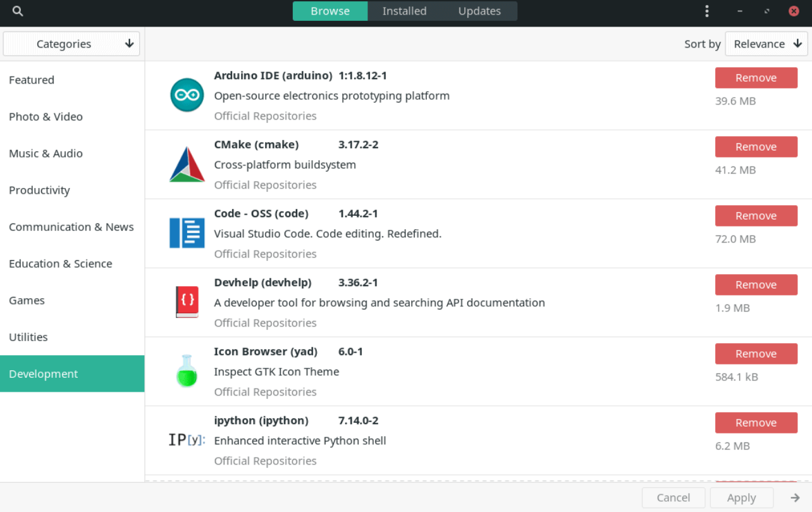Click the version number 3.36.2-1
Viewport: 812px width, 512px height.
point(358,282)
